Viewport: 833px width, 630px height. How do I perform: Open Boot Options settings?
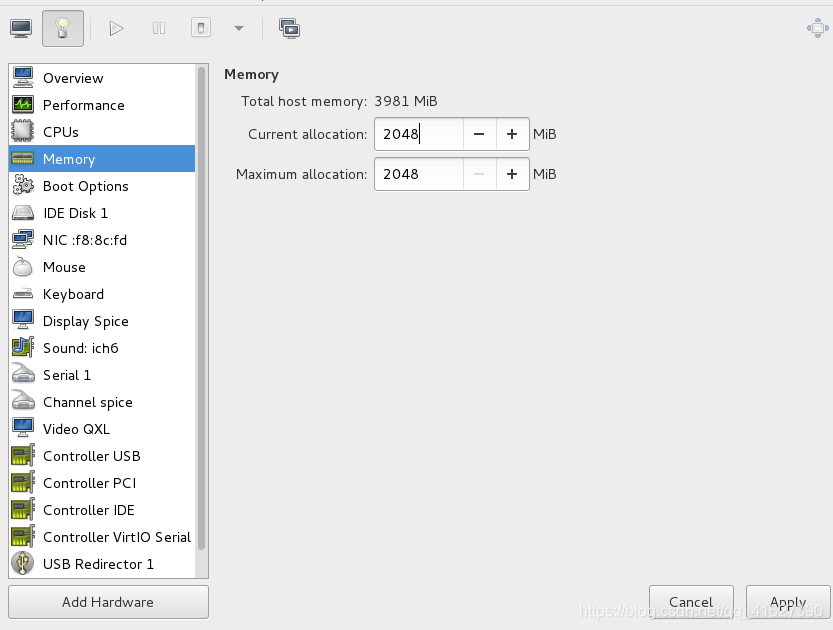(x=102, y=186)
